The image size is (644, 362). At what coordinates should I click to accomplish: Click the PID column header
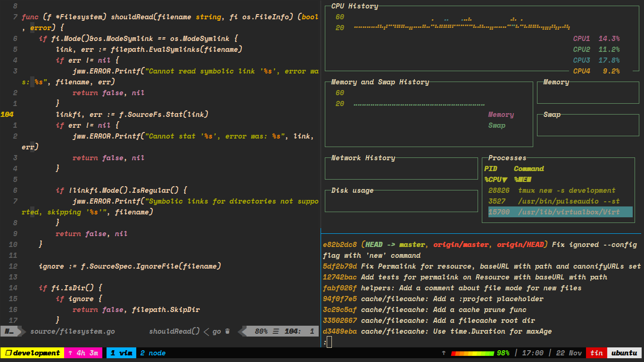pyautogui.click(x=490, y=169)
